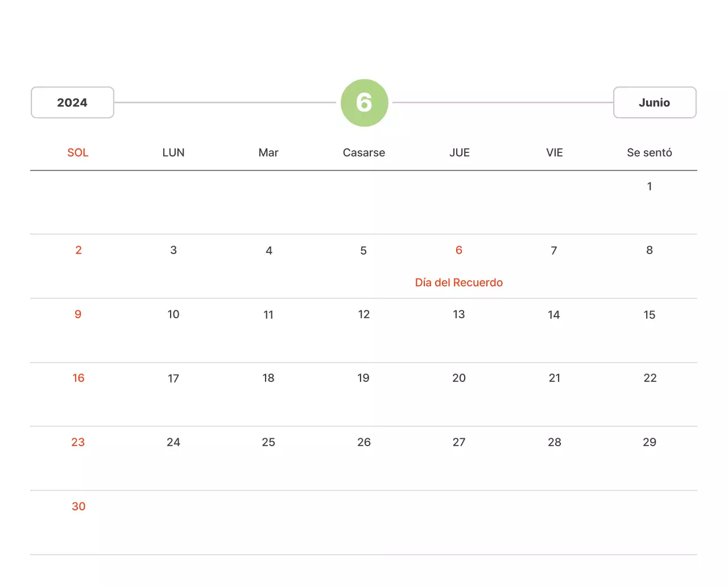Select date 13 in the JUE column
The image size is (728, 586).
point(458,314)
